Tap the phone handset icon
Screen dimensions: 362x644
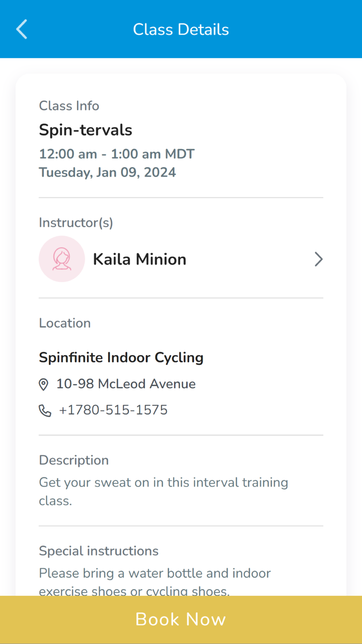point(45,411)
